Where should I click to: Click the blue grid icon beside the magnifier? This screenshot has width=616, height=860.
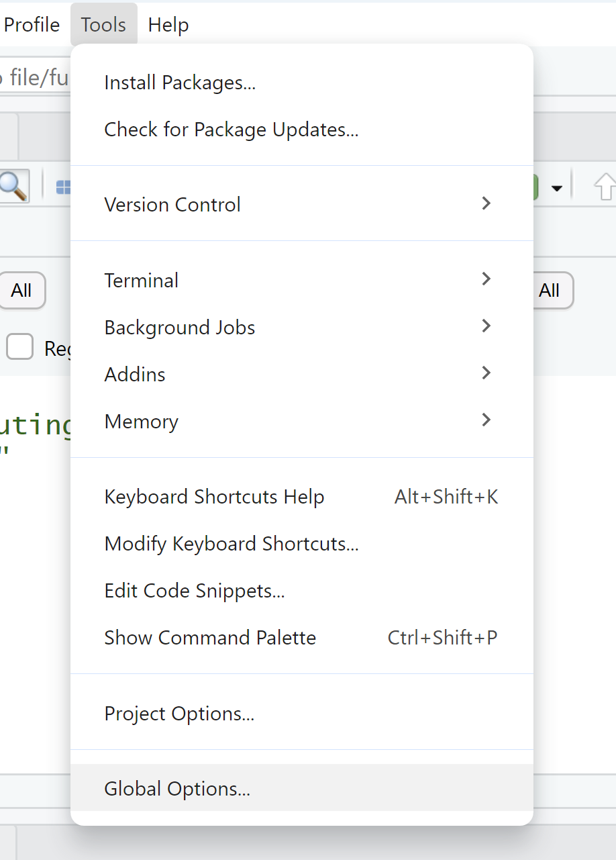click(x=63, y=187)
